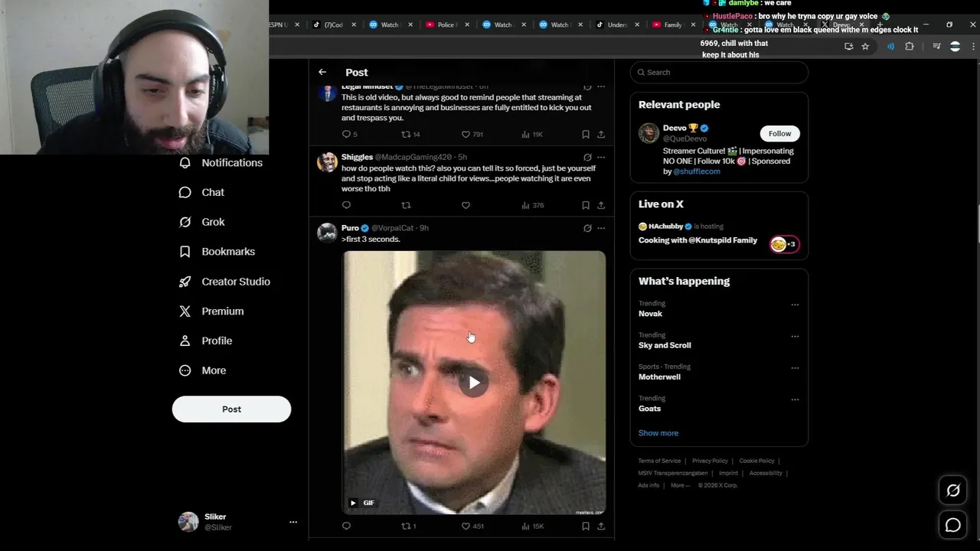The height and width of the screenshot is (551, 980).
Task: Open Shiggles profile avatar
Action: point(327,161)
